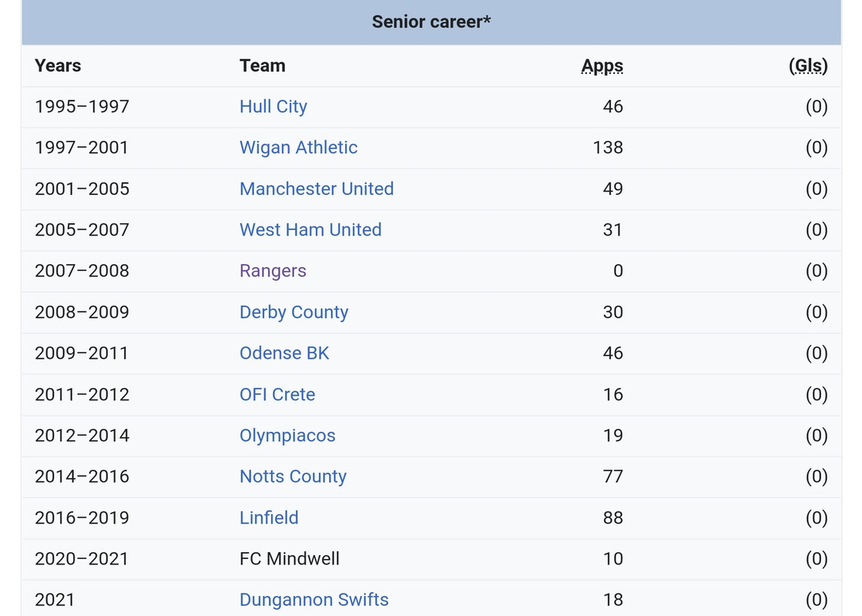Open the Dungannon Swifts link
The width and height of the screenshot is (862, 616).
[314, 600]
